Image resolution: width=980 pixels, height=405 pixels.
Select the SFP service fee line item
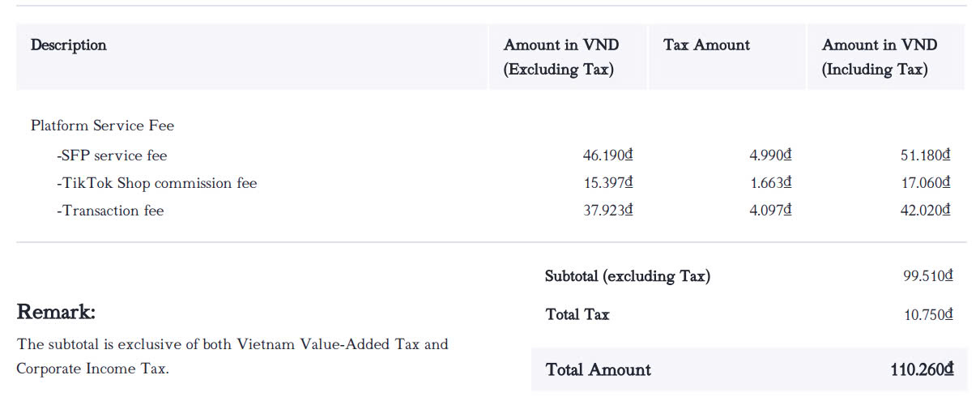[112, 156]
